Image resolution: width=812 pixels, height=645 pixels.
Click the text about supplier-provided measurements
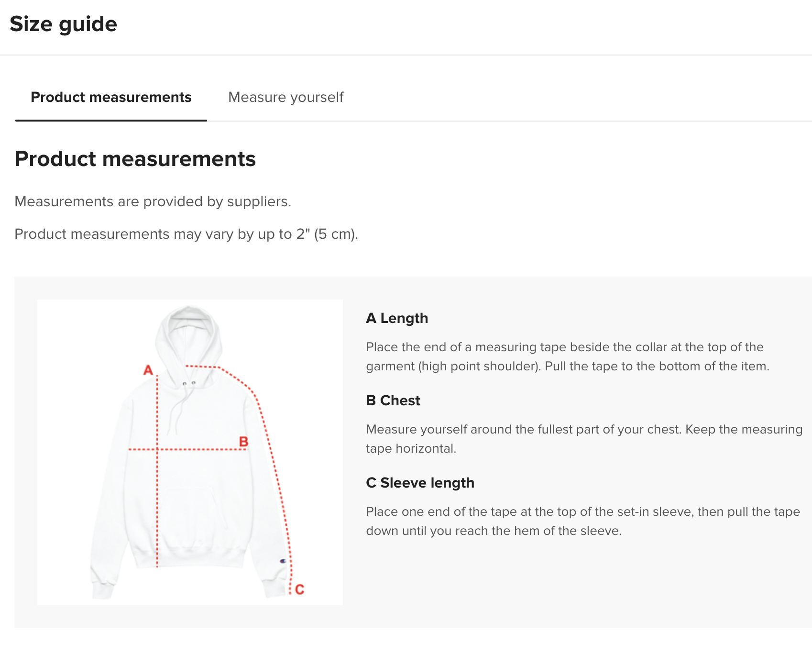[153, 201]
